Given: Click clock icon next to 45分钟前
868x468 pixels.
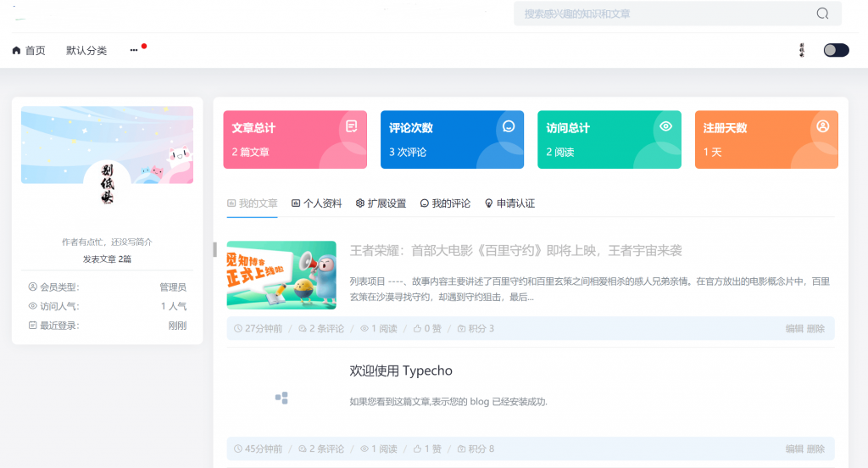Looking at the screenshot, I should 238,448.
